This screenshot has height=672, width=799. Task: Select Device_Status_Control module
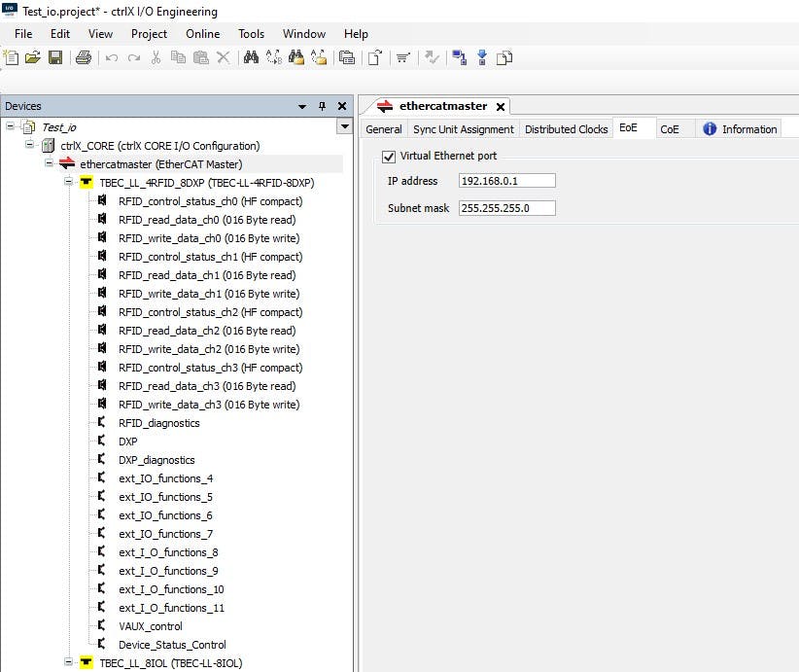172,645
